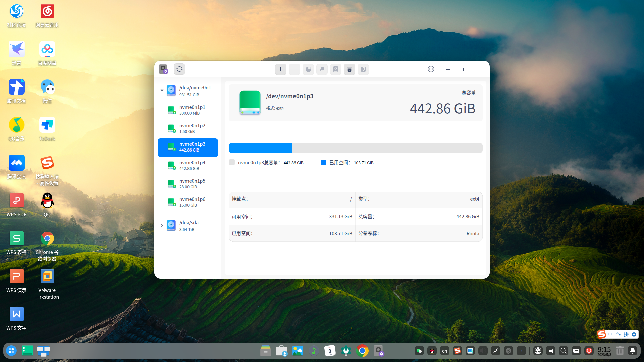Image resolution: width=644 pixels, height=362 pixels.
Task: Check the used space legend checkbox
Action: [x=323, y=162]
